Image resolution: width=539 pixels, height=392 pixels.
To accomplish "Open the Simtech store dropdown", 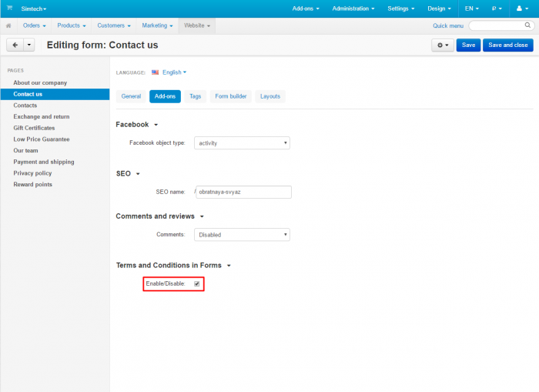I will pyautogui.click(x=34, y=8).
